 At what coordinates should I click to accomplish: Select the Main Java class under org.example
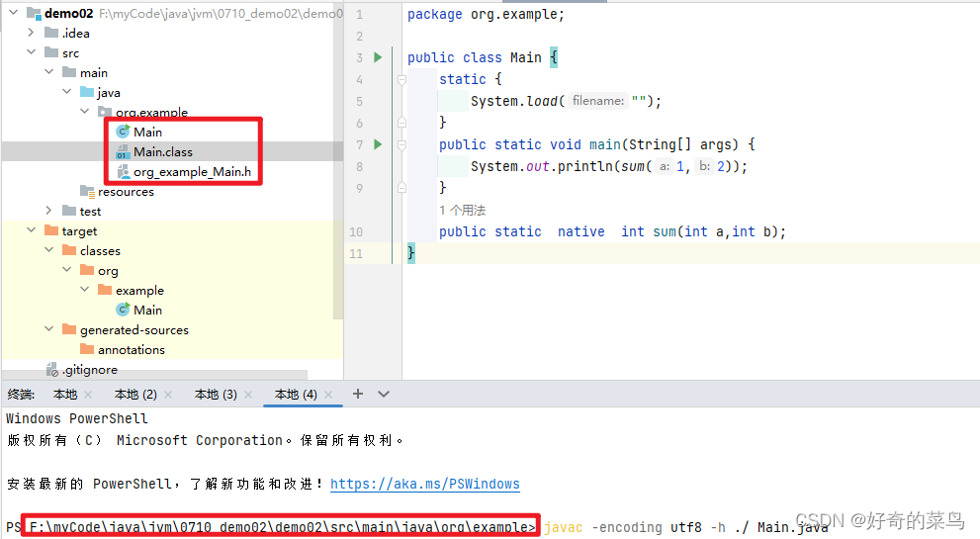coord(148,132)
